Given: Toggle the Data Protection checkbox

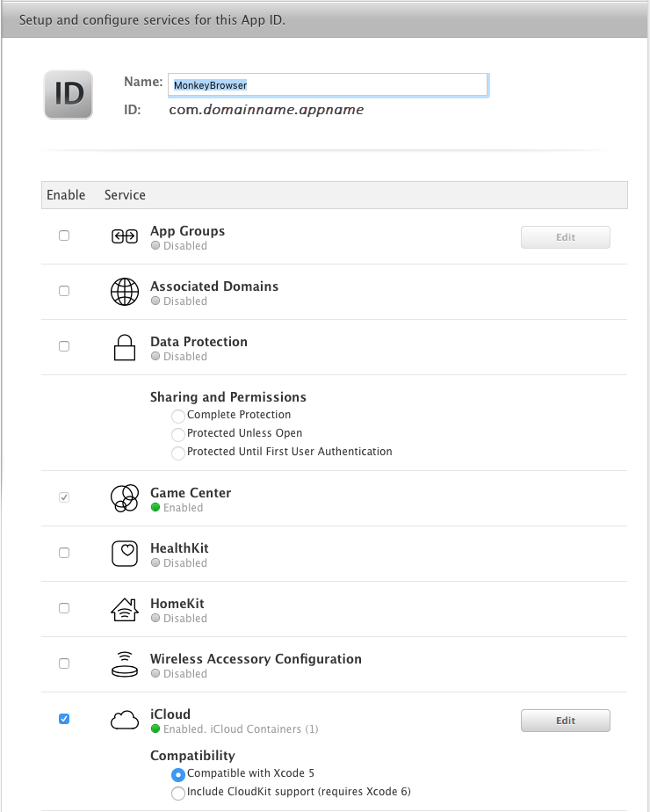Looking at the screenshot, I should pyautogui.click(x=63, y=345).
